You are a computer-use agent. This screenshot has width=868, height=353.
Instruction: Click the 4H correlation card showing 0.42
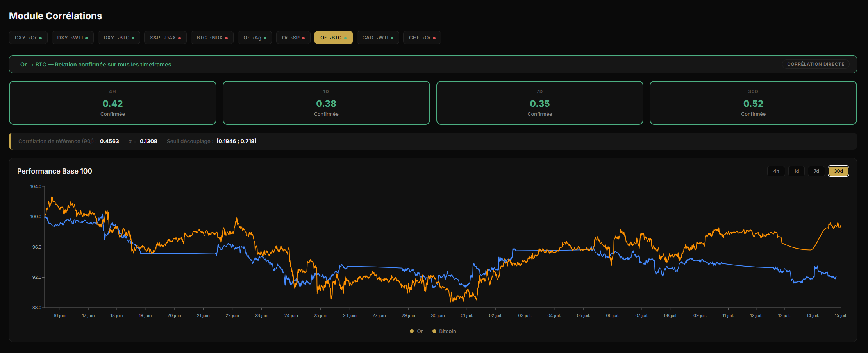(113, 103)
